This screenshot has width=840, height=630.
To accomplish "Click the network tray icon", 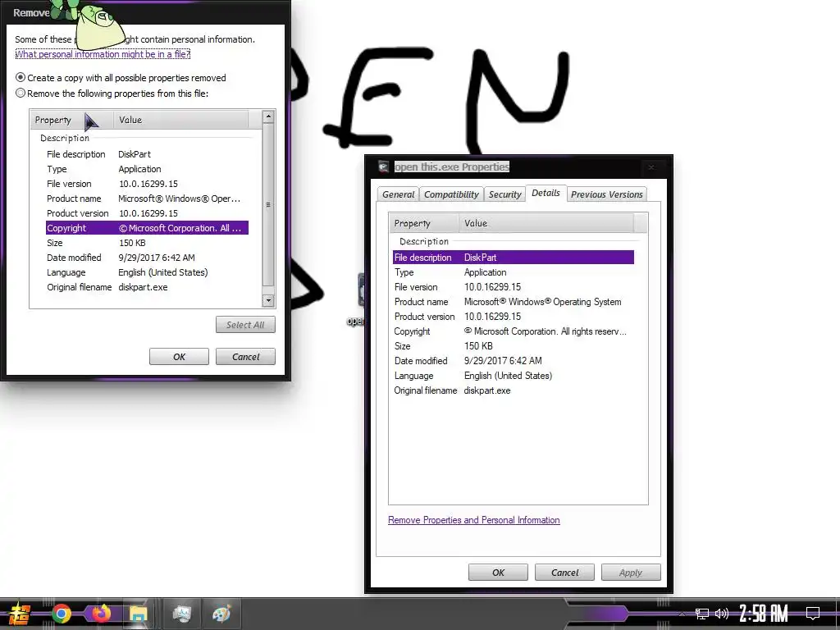I will (702, 614).
